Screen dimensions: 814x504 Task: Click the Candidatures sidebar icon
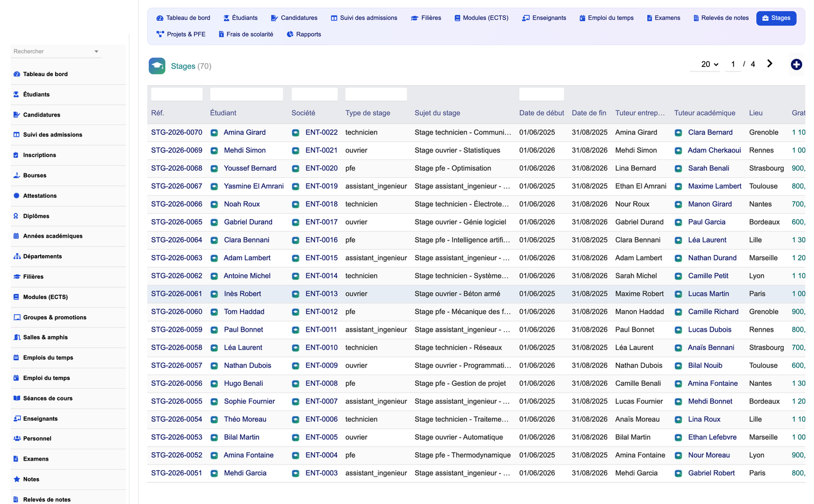(17, 115)
